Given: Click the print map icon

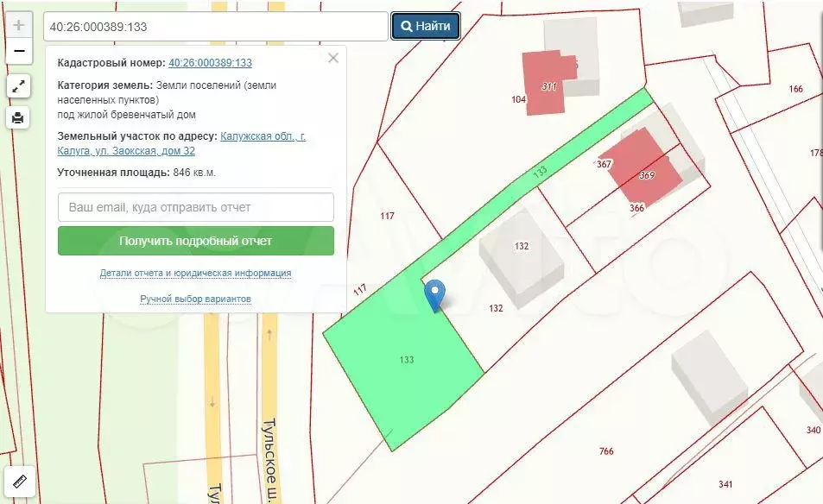Looking at the screenshot, I should click(19, 117).
